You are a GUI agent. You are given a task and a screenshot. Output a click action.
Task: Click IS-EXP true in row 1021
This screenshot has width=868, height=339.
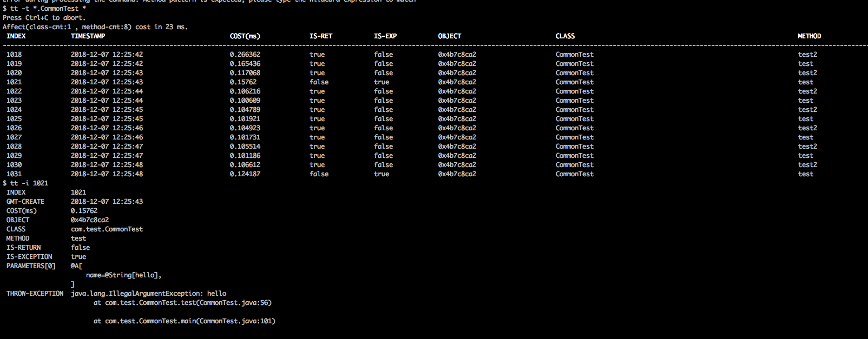[382, 82]
